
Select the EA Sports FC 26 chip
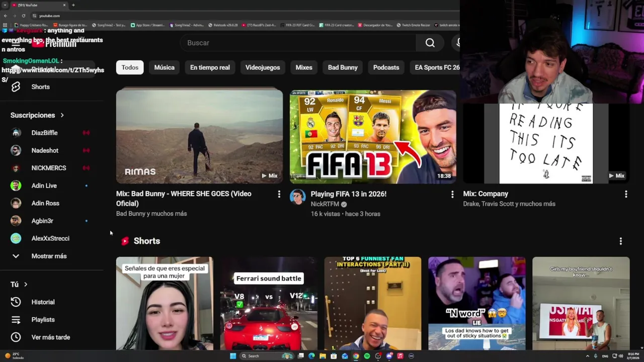point(435,67)
